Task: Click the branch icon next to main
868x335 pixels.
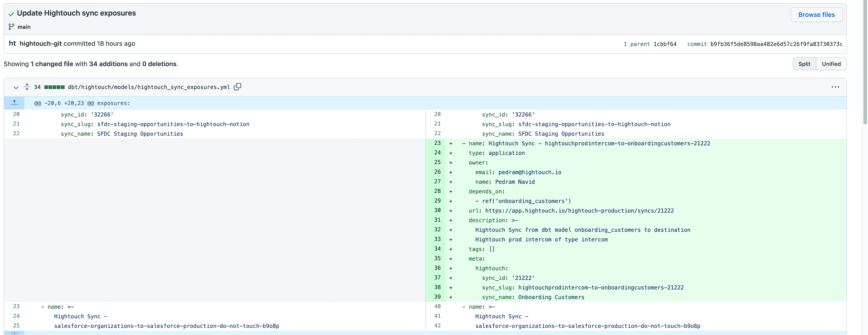Action: (x=11, y=27)
